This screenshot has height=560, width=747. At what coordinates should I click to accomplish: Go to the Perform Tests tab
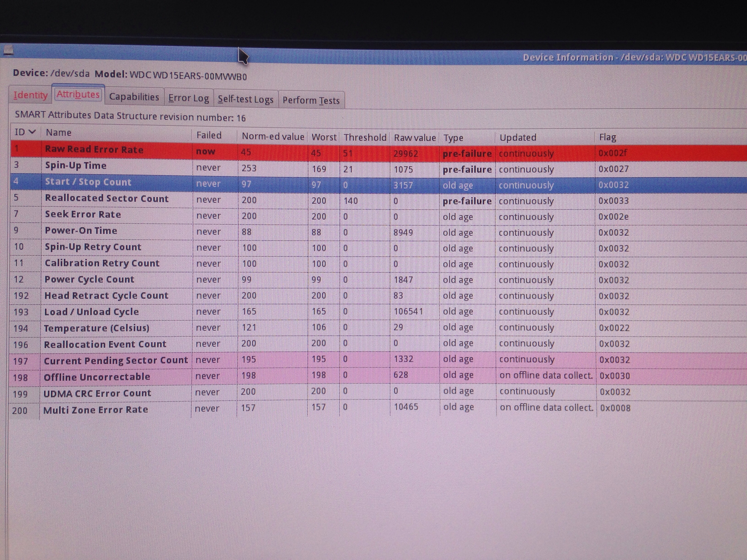coord(311,100)
